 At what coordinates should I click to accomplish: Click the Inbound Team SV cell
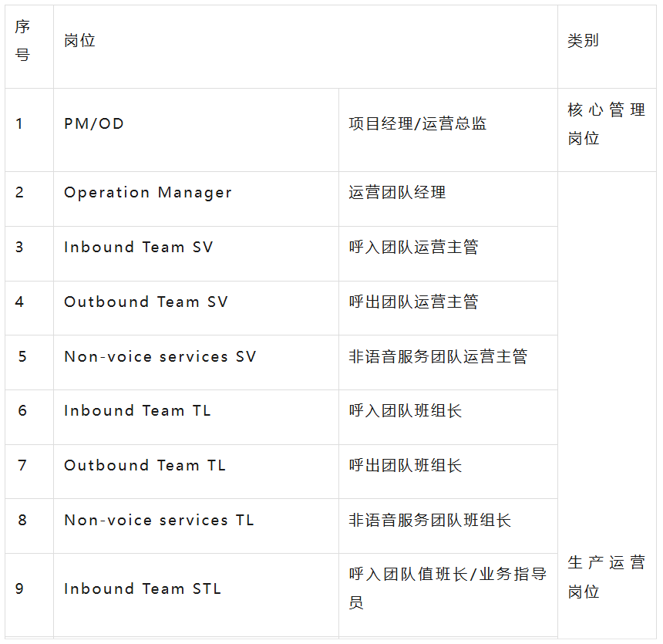point(196,254)
